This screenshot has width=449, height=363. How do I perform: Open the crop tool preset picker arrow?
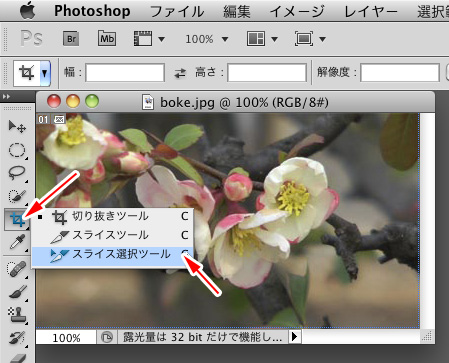45,73
